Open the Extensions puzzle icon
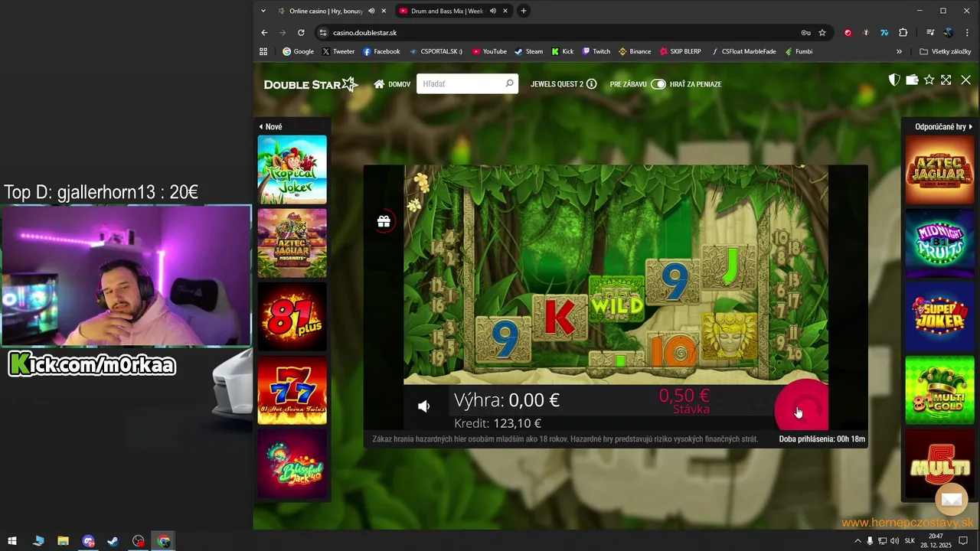This screenshot has width=980, height=551. (903, 33)
